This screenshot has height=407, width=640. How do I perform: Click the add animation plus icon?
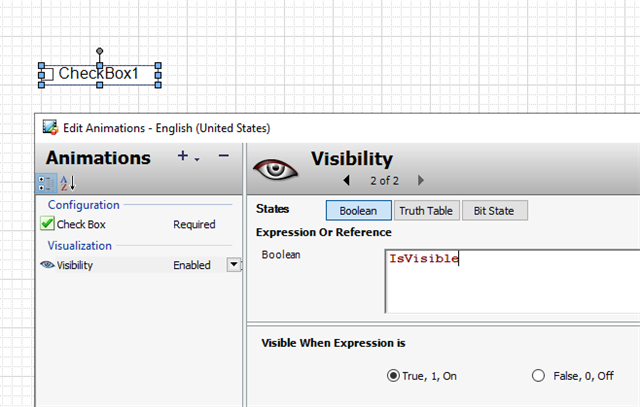[x=182, y=156]
